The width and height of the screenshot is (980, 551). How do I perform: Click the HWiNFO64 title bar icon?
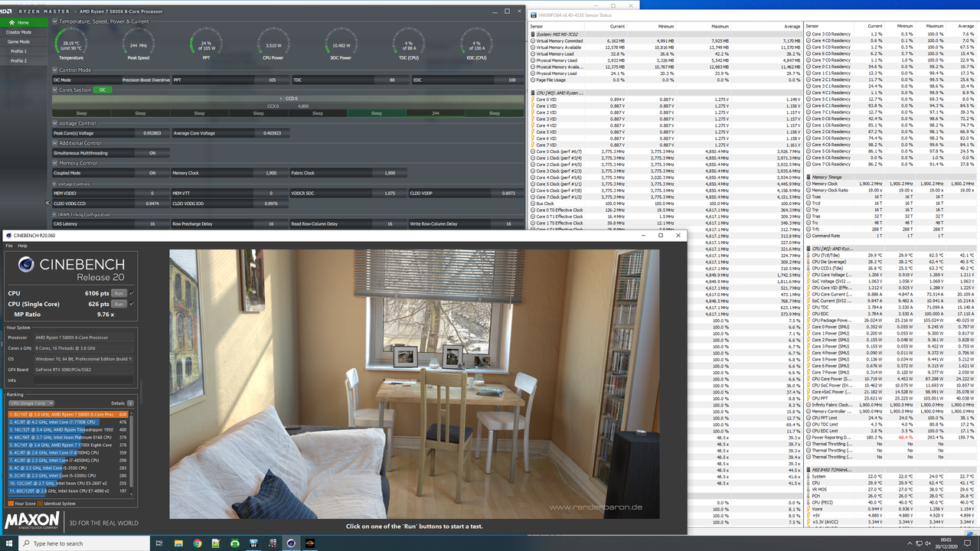click(534, 14)
